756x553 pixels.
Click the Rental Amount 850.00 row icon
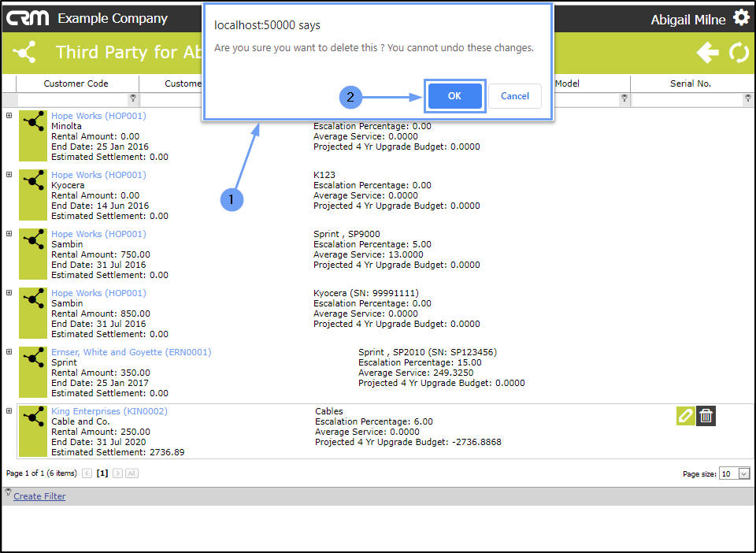coord(33,313)
